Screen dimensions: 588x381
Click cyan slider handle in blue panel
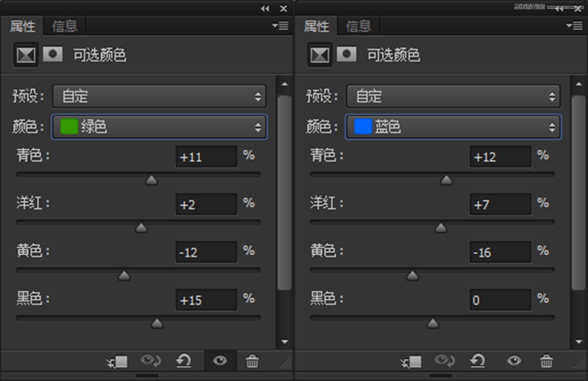pos(446,181)
